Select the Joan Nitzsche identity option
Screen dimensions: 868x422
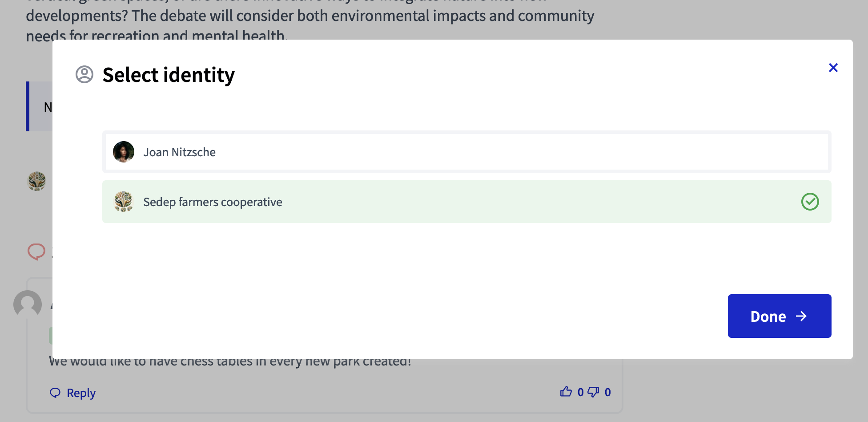(x=466, y=152)
